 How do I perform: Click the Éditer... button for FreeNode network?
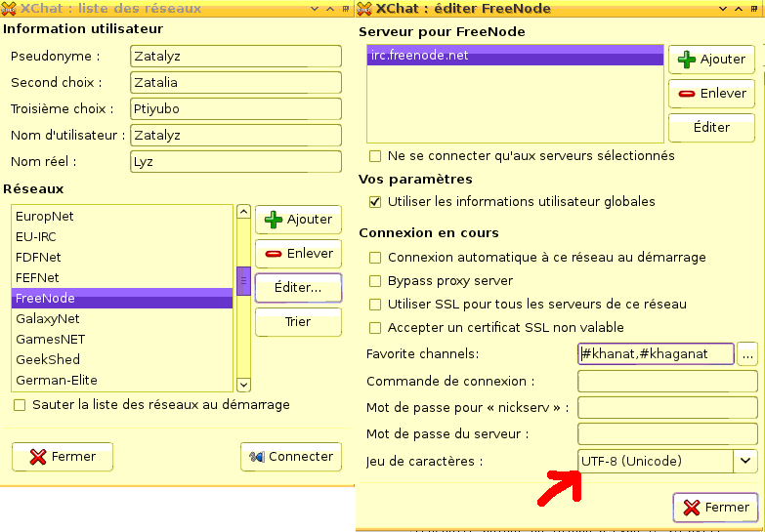click(298, 288)
